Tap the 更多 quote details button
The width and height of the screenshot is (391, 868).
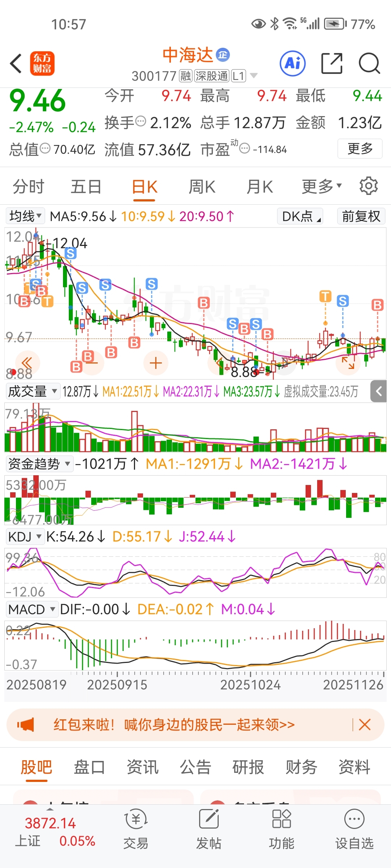click(x=360, y=149)
